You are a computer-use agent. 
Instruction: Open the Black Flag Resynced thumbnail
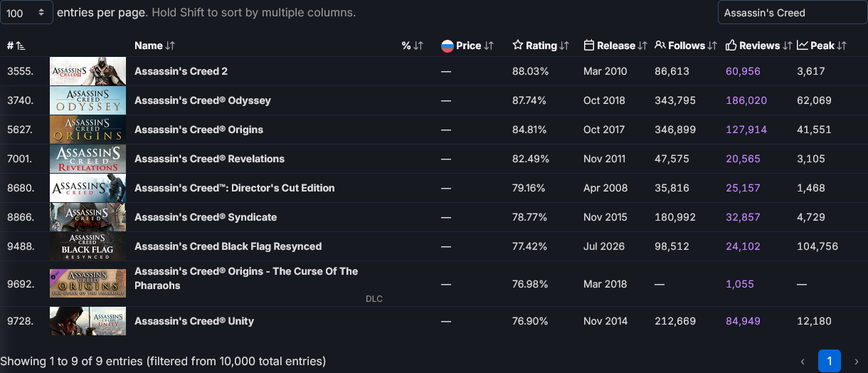(88, 246)
